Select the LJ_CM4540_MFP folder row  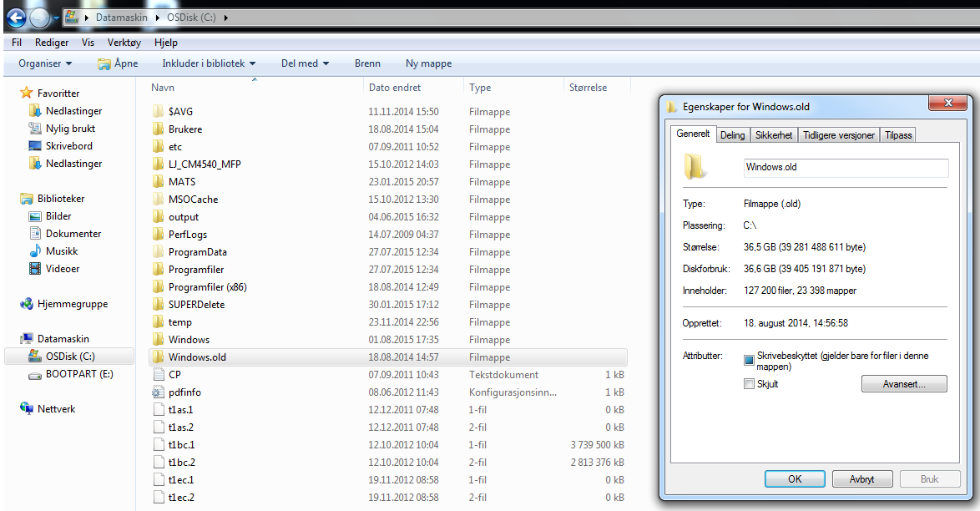pyautogui.click(x=387, y=164)
